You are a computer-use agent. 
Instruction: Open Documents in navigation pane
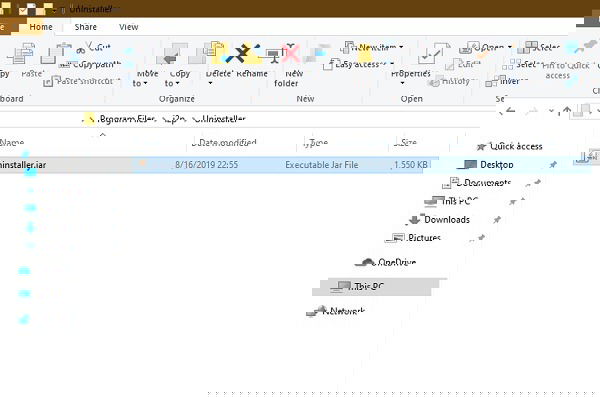[x=477, y=183]
